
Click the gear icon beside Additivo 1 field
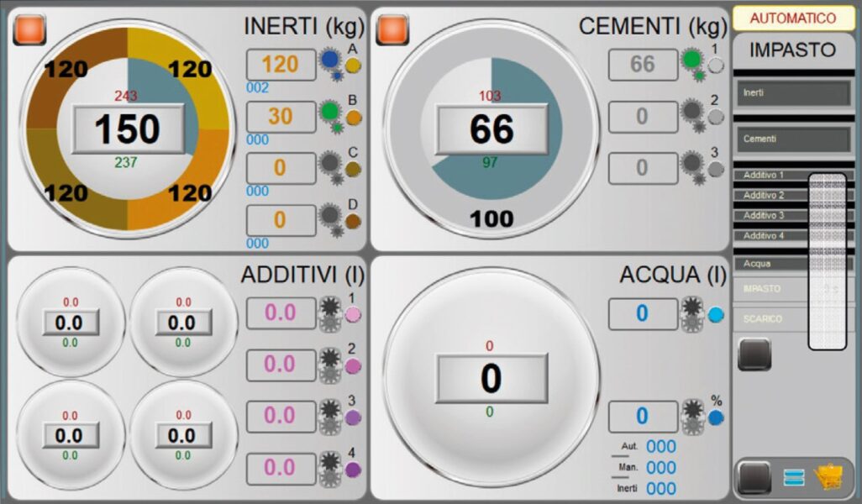[x=330, y=314]
